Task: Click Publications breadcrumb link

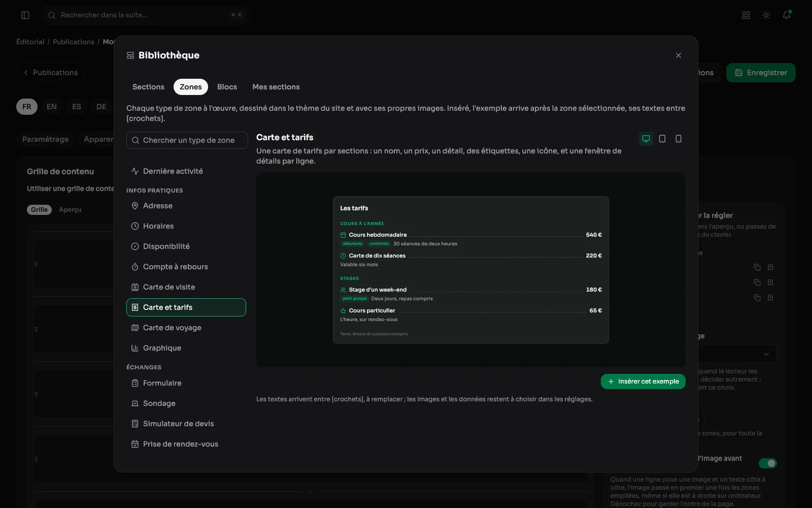Action: coord(74,42)
